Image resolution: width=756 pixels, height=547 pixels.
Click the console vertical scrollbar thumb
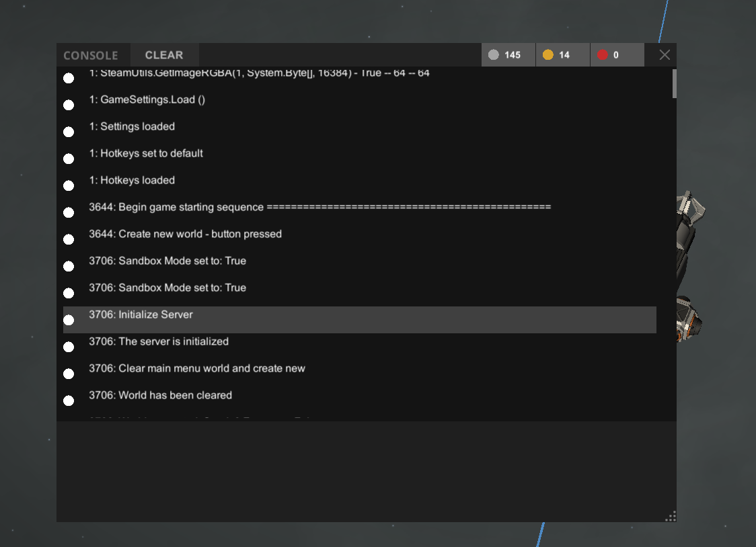(673, 84)
